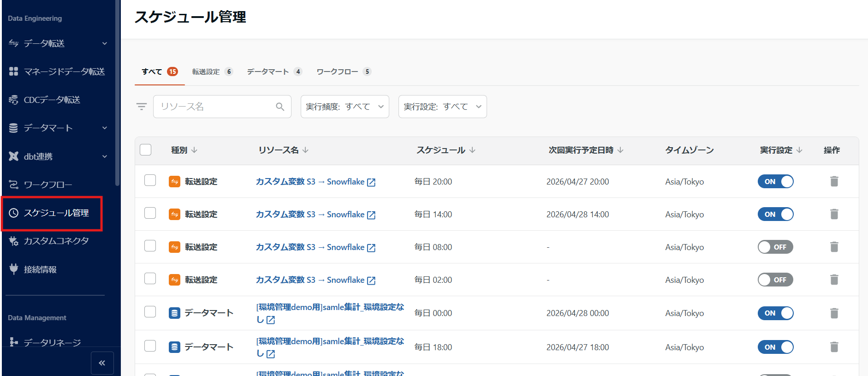Click external link icon on 毎日 08:00 resource
Image resolution: width=868 pixels, height=376 pixels.
(371, 248)
